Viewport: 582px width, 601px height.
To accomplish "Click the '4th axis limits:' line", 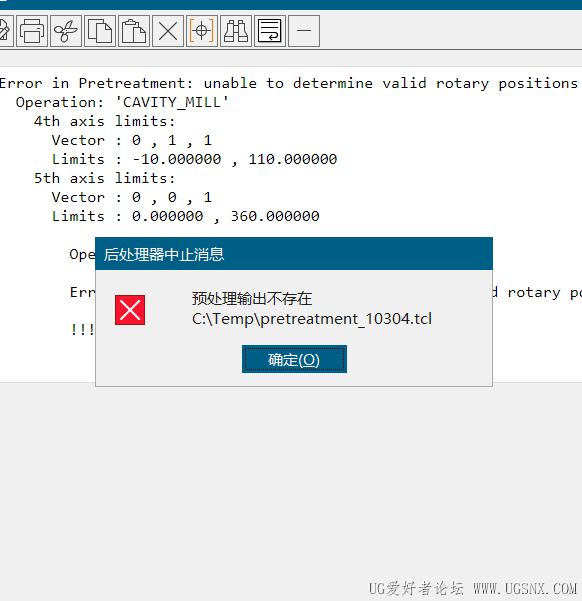I will point(104,121).
